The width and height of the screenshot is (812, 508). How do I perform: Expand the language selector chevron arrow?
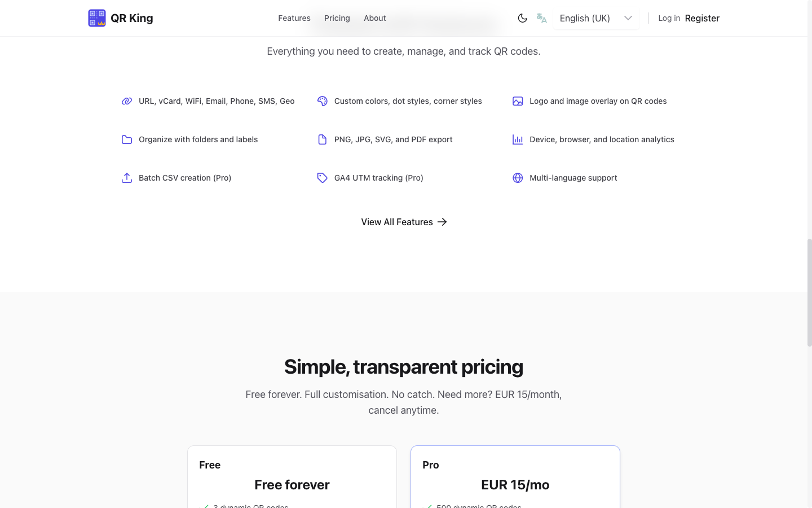pos(628,18)
